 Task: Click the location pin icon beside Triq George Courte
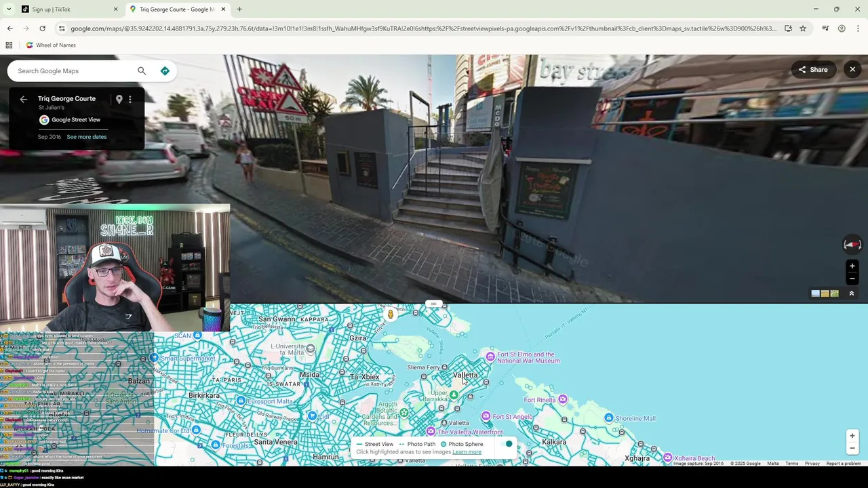[x=119, y=99]
